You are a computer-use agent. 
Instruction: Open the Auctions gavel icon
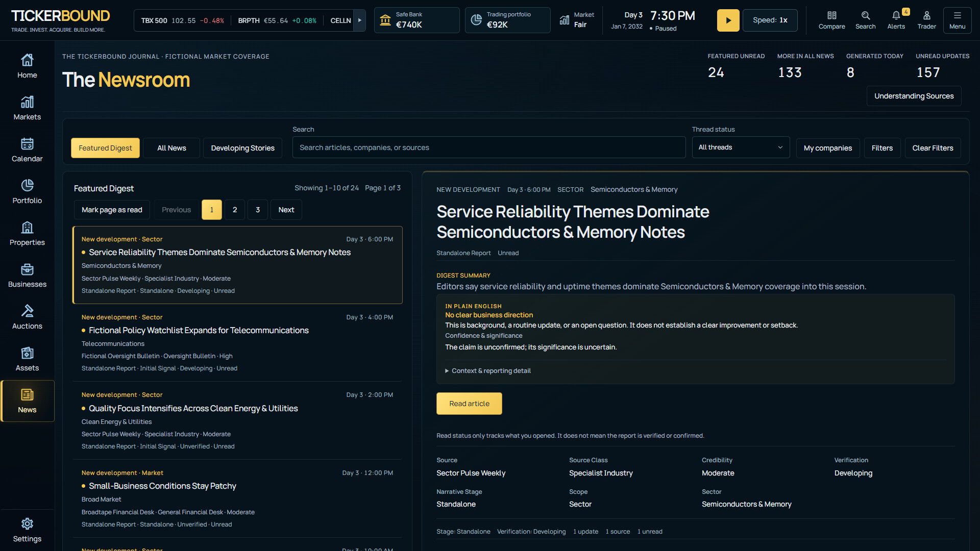click(x=27, y=317)
